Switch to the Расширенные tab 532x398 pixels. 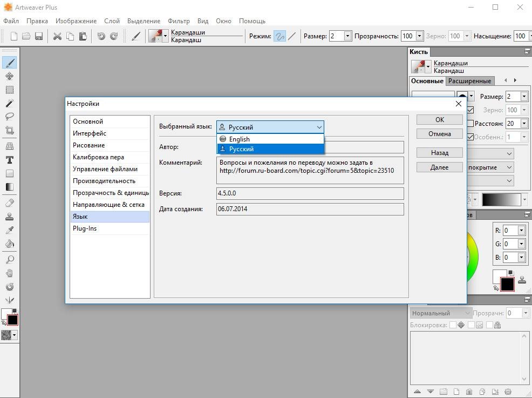(x=469, y=81)
